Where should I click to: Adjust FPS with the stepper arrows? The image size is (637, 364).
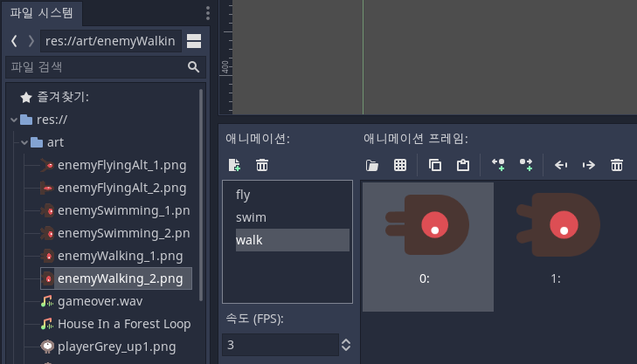[346, 345]
